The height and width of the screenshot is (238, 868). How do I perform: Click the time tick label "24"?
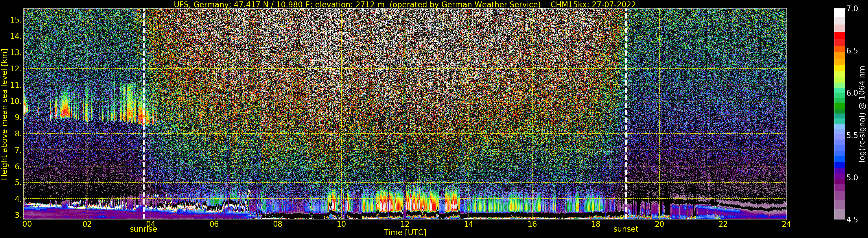(x=786, y=224)
